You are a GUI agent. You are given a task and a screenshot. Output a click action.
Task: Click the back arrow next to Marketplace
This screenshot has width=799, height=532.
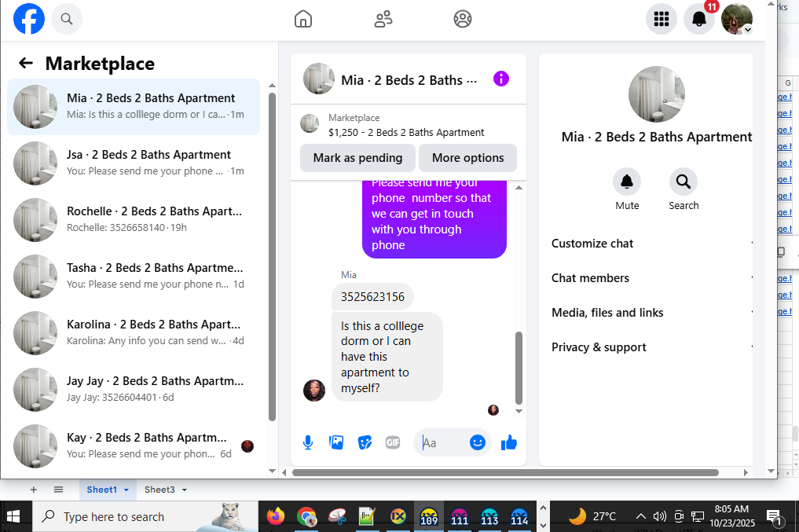tap(25, 63)
